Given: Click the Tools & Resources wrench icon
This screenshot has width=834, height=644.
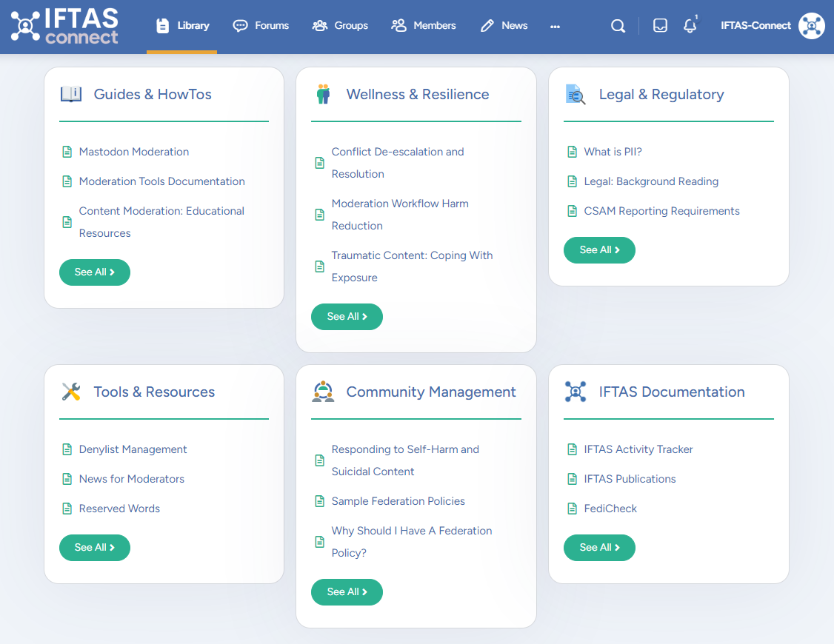Looking at the screenshot, I should pyautogui.click(x=70, y=392).
